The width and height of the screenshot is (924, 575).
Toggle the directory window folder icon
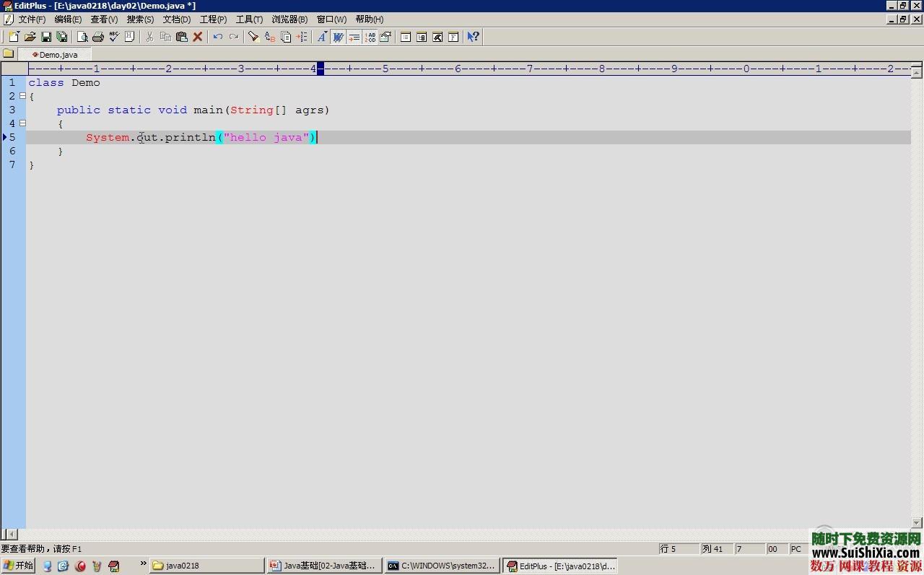8,54
